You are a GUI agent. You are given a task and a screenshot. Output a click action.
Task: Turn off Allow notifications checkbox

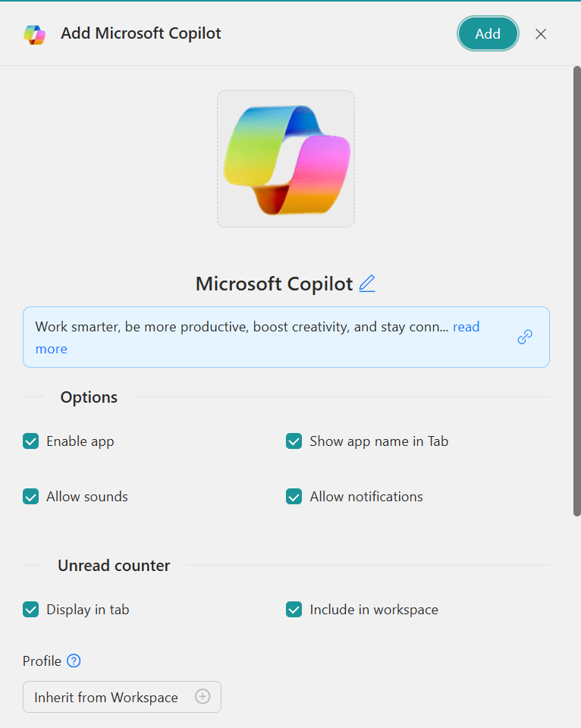(294, 497)
